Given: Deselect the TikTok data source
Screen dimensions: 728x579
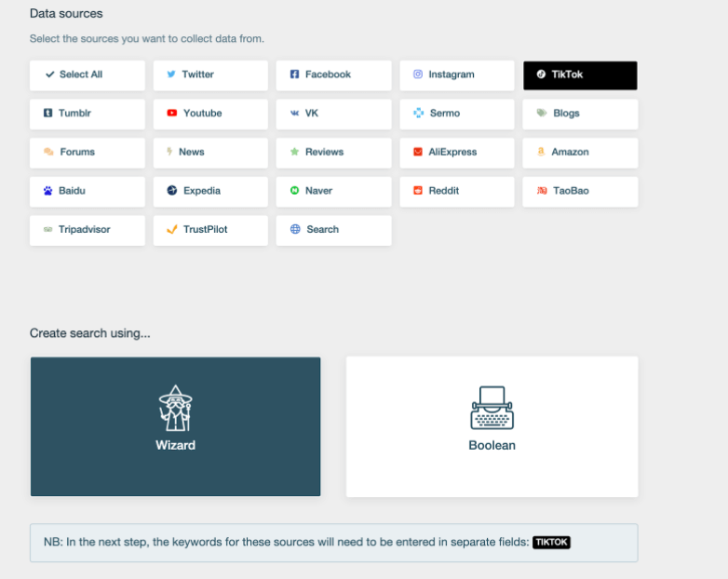Looking at the screenshot, I should coord(580,75).
